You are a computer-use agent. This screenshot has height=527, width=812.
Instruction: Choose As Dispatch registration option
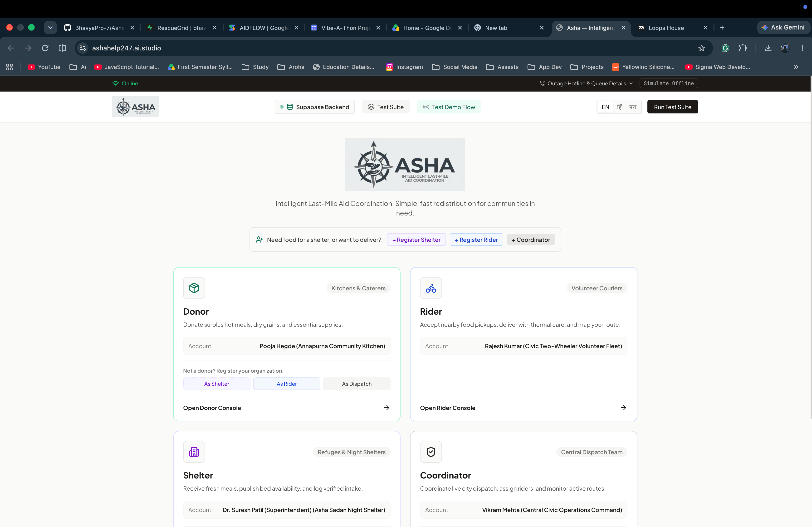[357, 383]
